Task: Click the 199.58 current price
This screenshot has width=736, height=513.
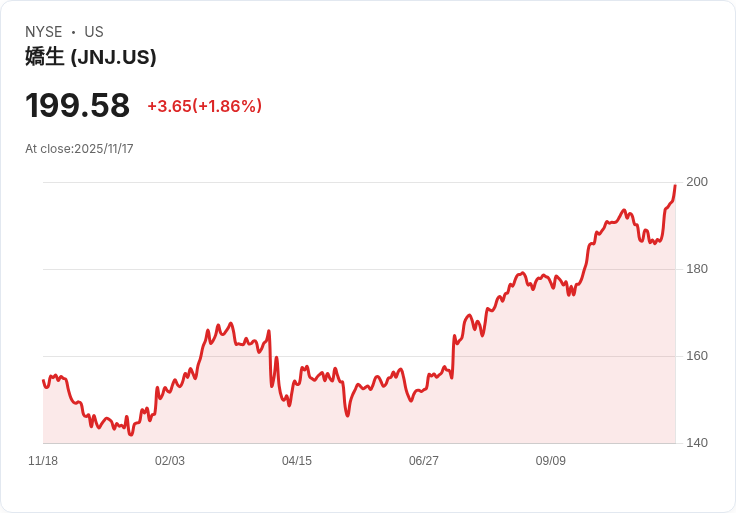Action: [78, 106]
